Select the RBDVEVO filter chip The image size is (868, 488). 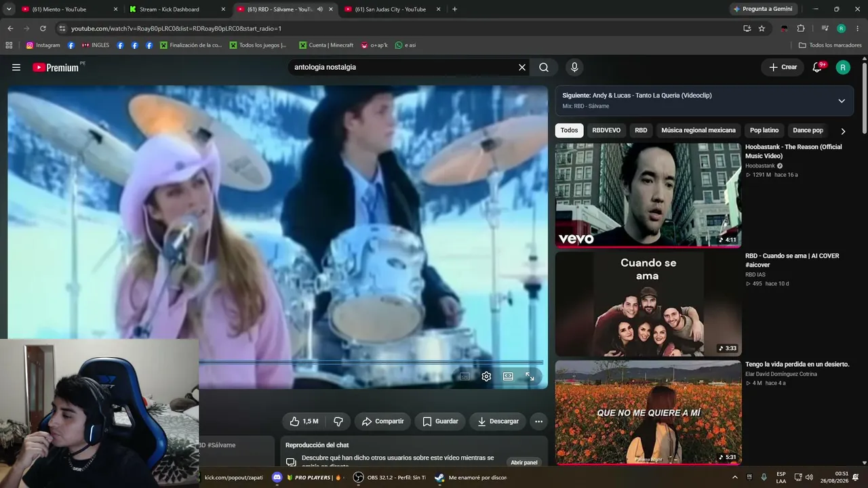[606, 130]
